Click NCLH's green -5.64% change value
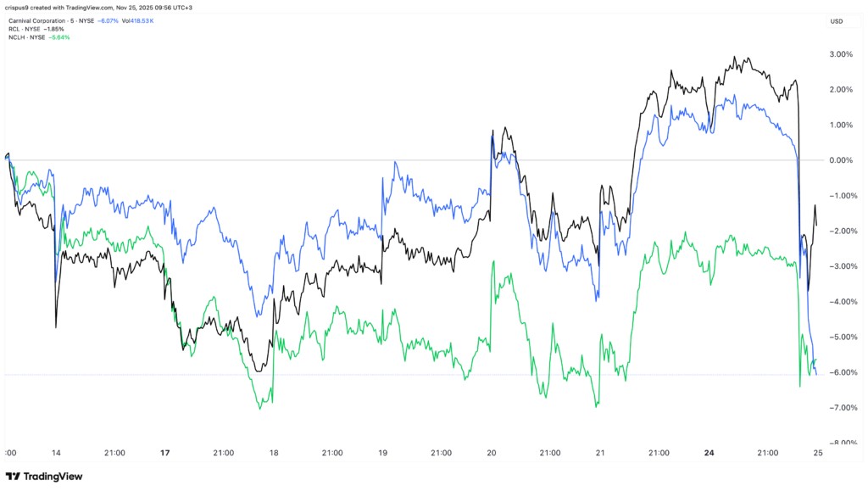Viewport: 868px width, 491px height. point(57,37)
